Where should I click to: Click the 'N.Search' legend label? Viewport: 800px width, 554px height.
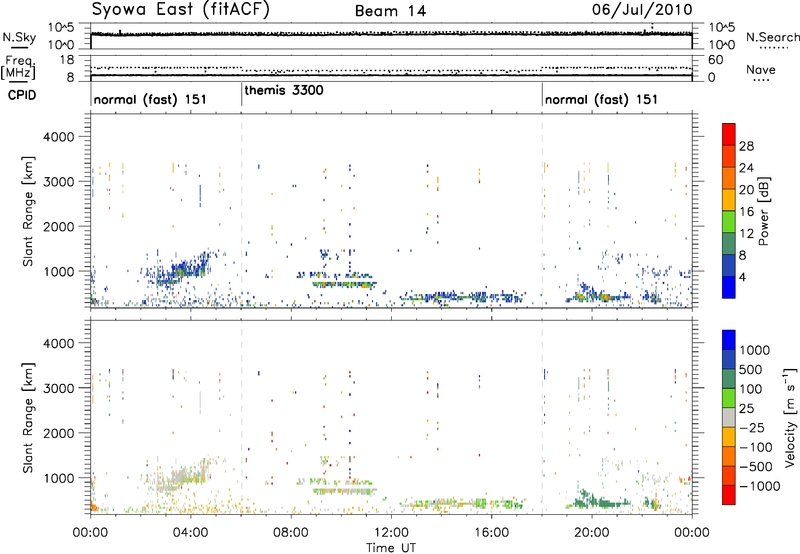(x=773, y=37)
